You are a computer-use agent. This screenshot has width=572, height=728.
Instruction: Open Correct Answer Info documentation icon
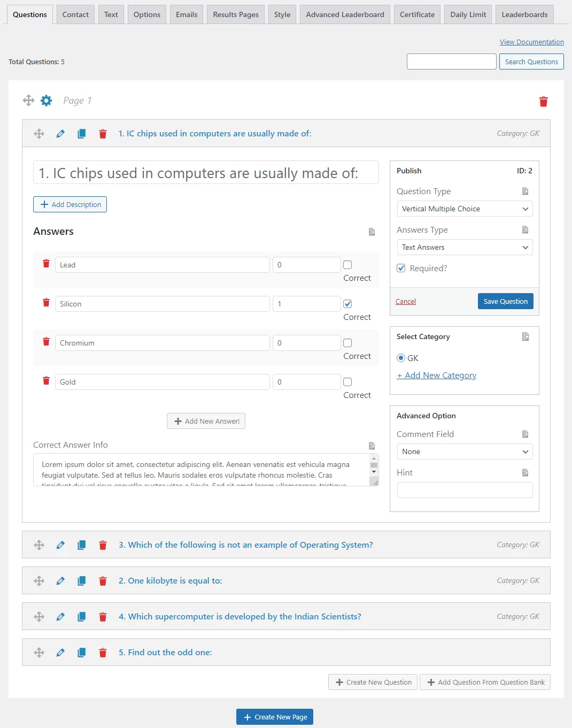372,446
